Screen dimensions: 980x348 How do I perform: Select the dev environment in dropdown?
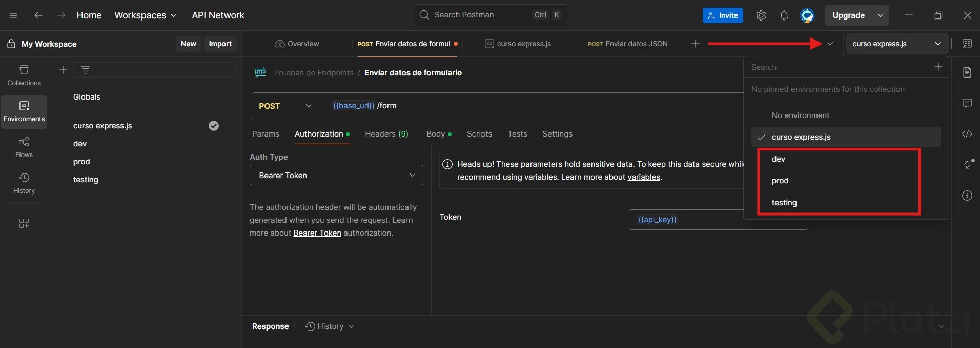point(778,159)
